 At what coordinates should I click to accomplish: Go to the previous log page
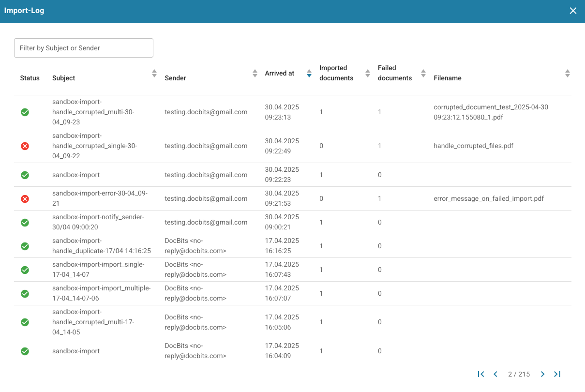tap(495, 374)
